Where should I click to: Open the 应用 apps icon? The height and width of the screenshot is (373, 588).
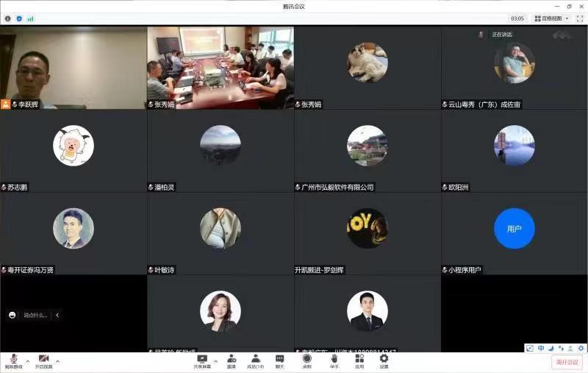point(359,360)
